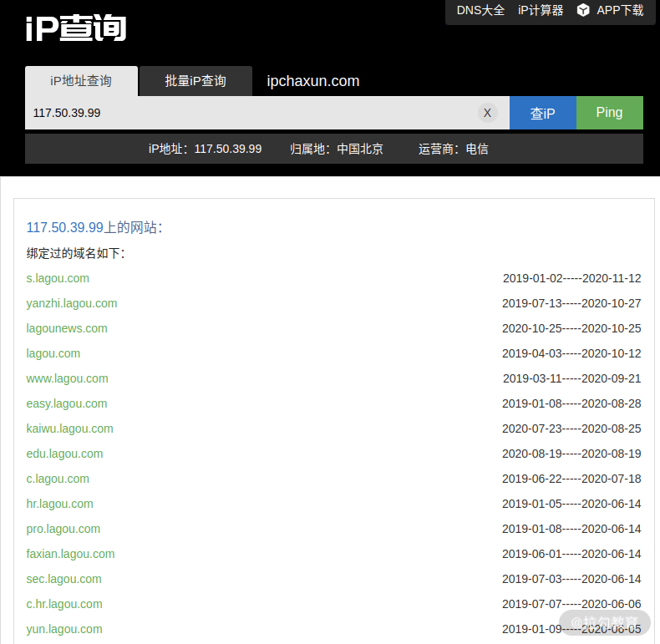Open the yanzhi.lagou.com link
This screenshot has width=660, height=644.
(x=72, y=303)
